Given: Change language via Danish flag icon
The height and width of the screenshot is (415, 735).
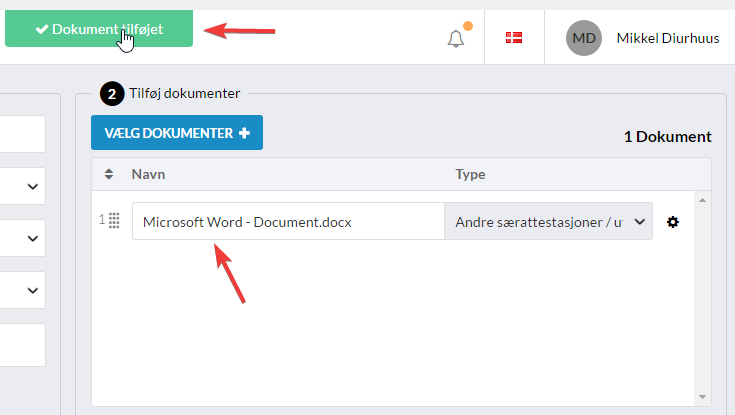Looking at the screenshot, I should 514,38.
